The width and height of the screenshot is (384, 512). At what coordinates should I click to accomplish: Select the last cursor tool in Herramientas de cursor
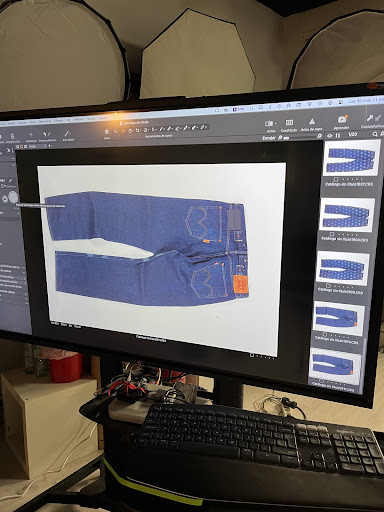click(x=203, y=127)
